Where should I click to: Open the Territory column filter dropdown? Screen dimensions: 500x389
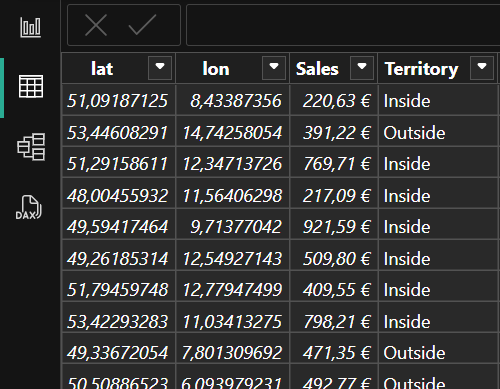482,68
